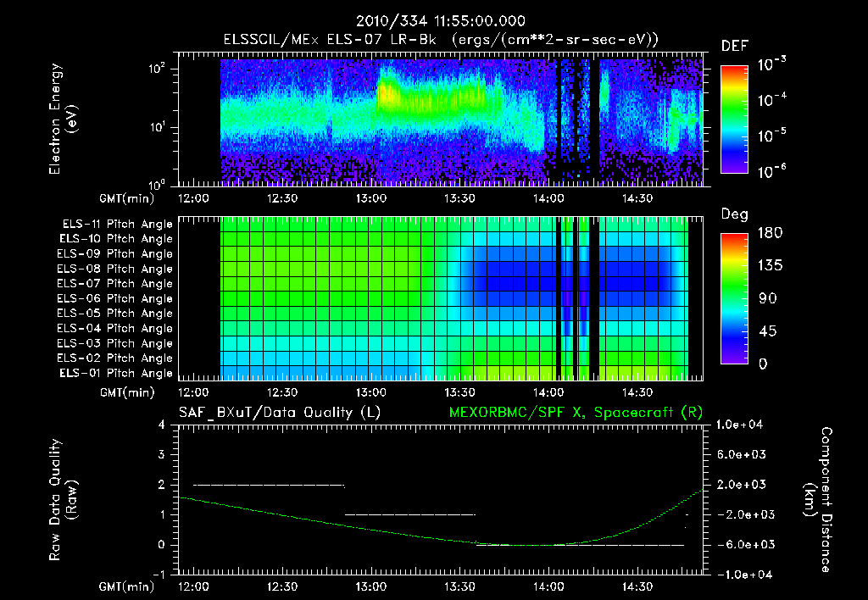
Task: Click the GMT(min) label under the bottom plot
Action: coord(127,586)
